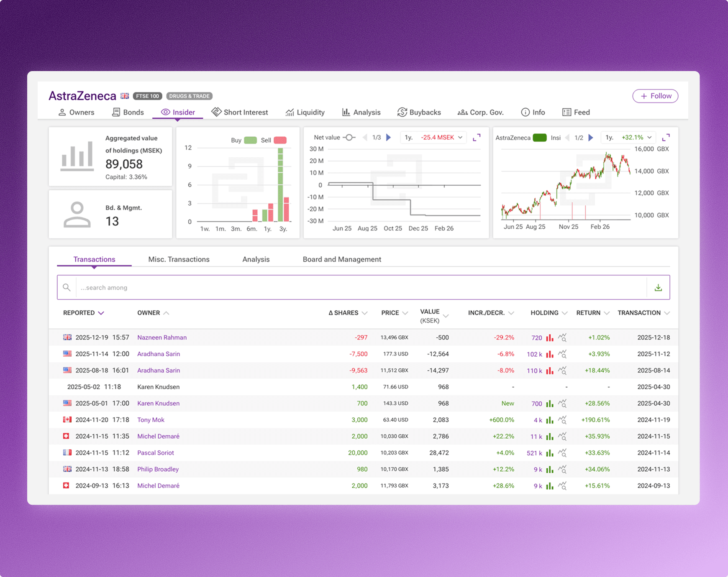Open the Buybacks tab
728x577 pixels.
click(x=419, y=112)
